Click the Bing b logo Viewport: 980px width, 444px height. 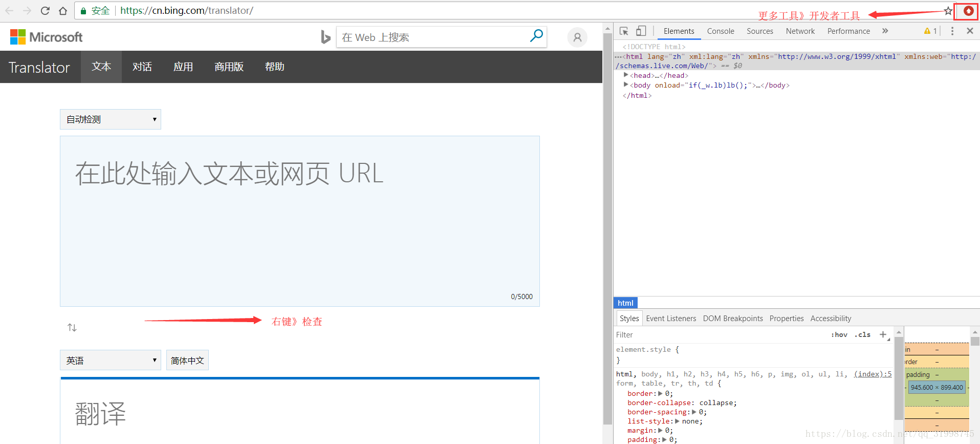click(325, 37)
